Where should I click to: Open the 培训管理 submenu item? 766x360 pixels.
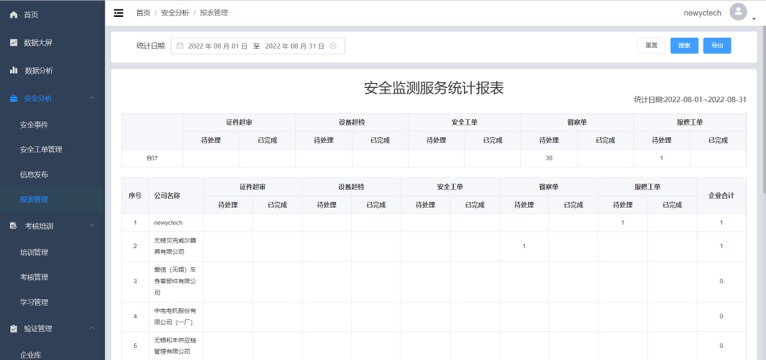[52, 253]
